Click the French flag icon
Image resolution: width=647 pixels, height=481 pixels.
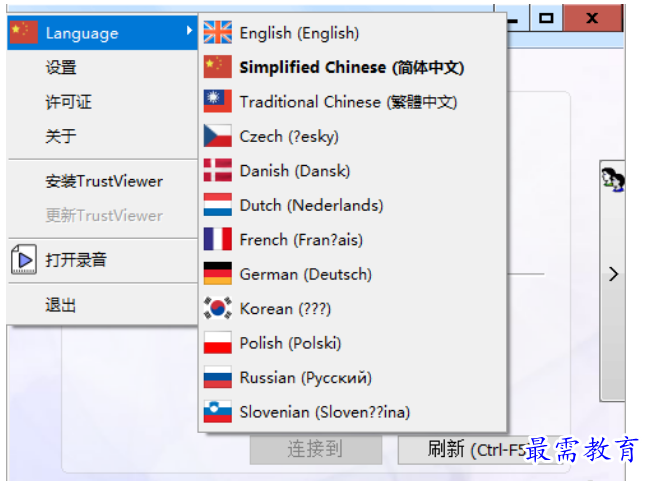217,240
